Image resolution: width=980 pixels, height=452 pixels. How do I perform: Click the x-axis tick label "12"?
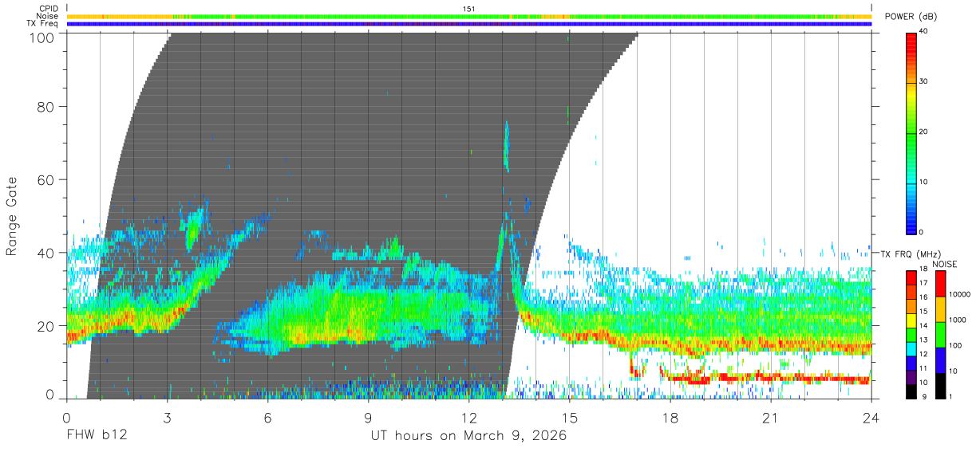(x=469, y=418)
